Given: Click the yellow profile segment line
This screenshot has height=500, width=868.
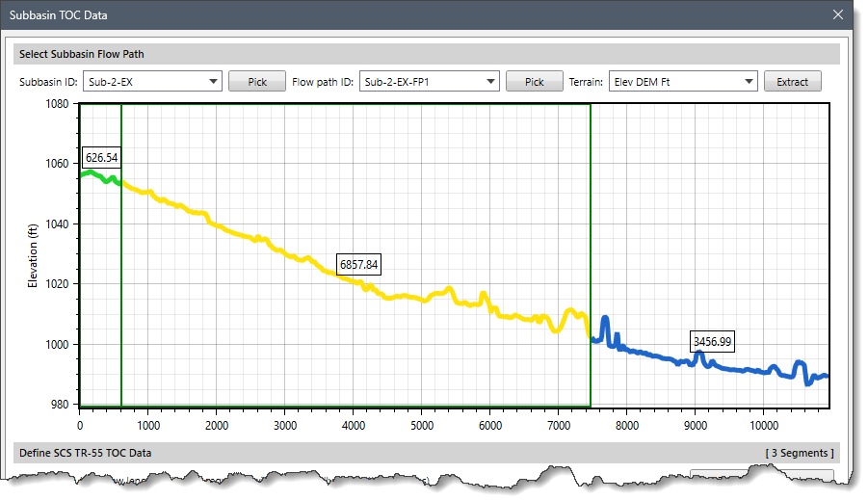Looking at the screenshot, I should [x=289, y=254].
